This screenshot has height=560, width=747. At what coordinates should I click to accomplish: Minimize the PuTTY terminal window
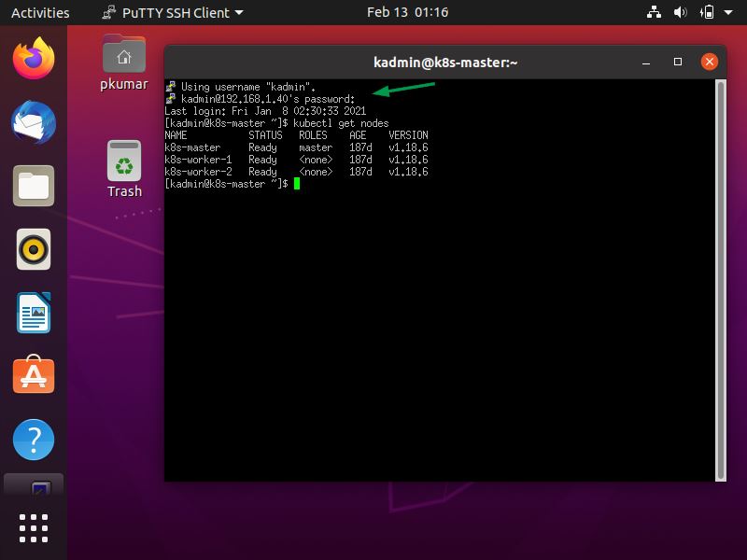pos(645,62)
